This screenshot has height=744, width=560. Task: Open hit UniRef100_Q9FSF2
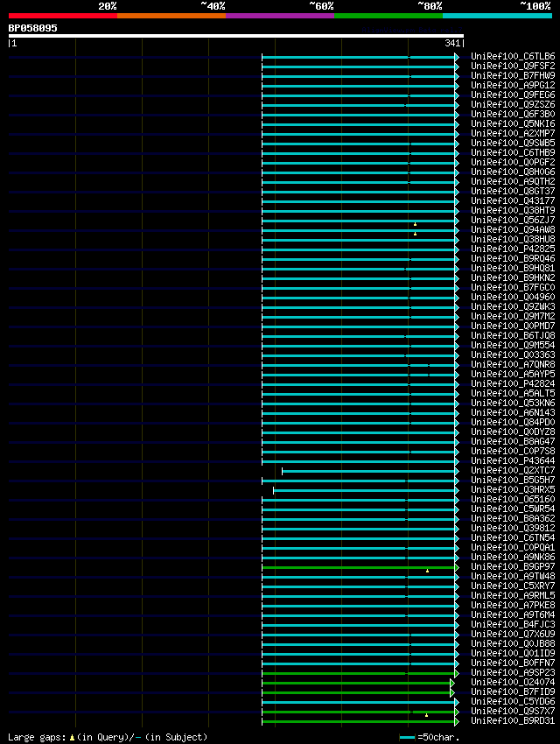click(x=513, y=66)
